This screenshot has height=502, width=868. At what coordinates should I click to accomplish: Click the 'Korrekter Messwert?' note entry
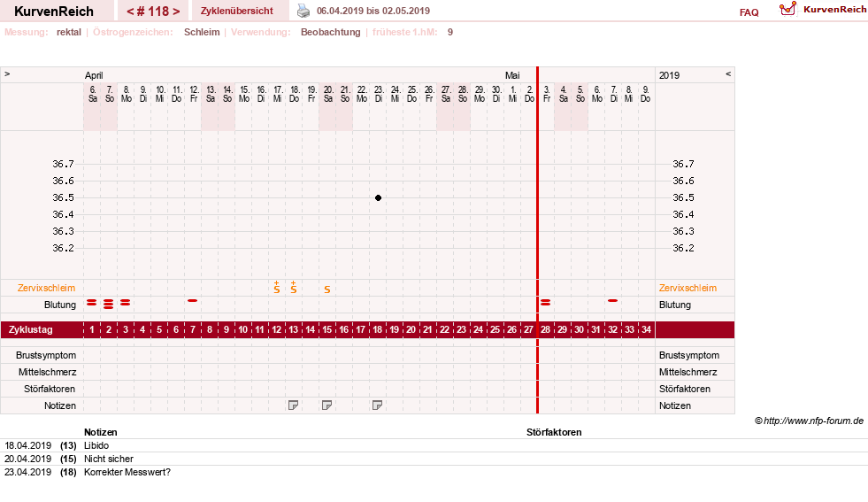(x=127, y=472)
